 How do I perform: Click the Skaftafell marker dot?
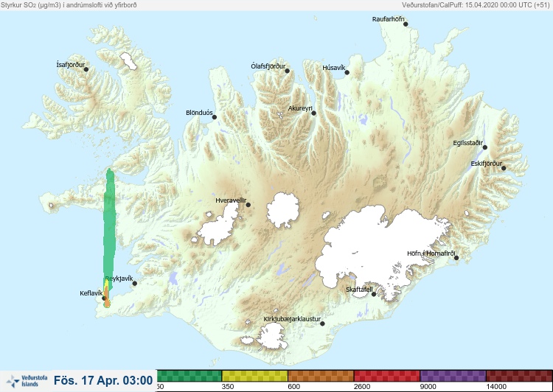(374, 294)
